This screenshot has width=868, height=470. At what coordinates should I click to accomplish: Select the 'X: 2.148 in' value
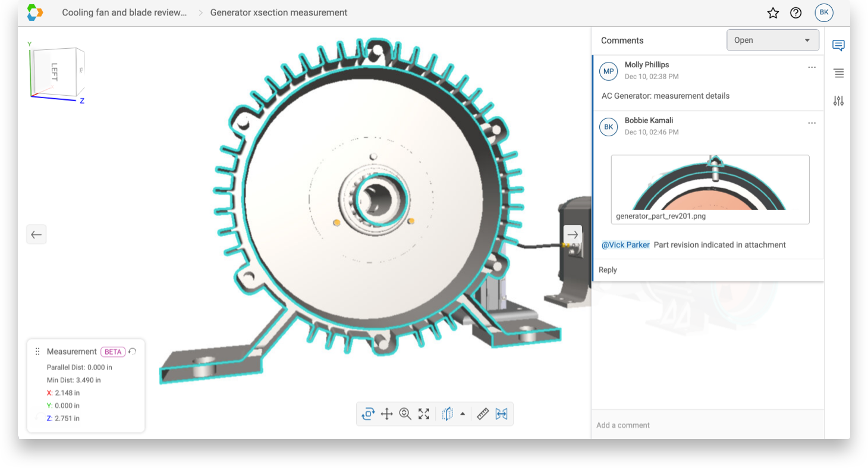pos(63,393)
